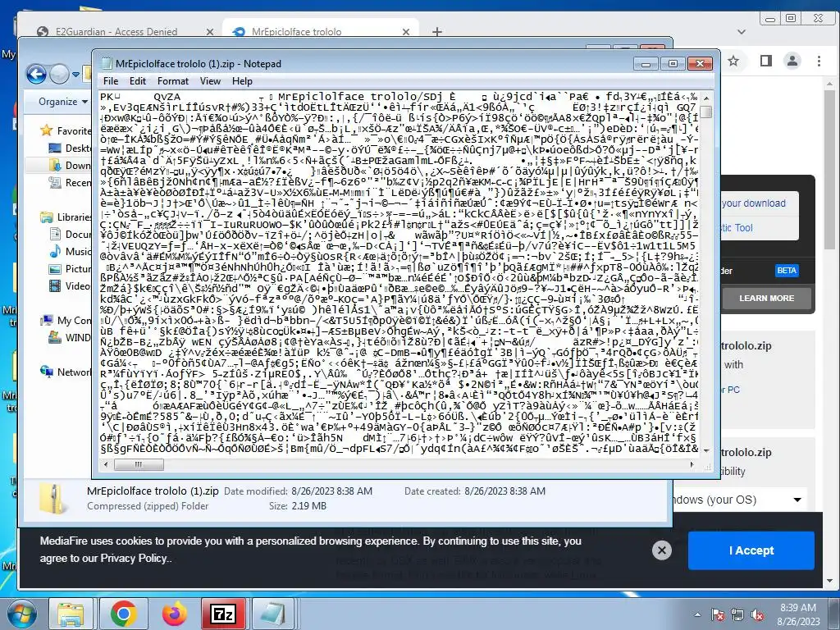Screen dimensions: 840x630
Task: Click the BETA badge on MediaFire page
Action: pyautogui.click(x=787, y=271)
